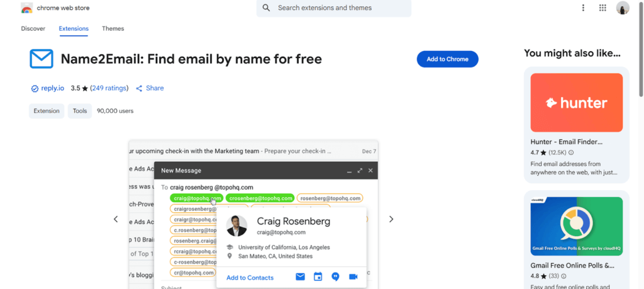Click the Craig Rosenberg profile photo
The width and height of the screenshot is (644, 289).
pyautogui.click(x=236, y=225)
